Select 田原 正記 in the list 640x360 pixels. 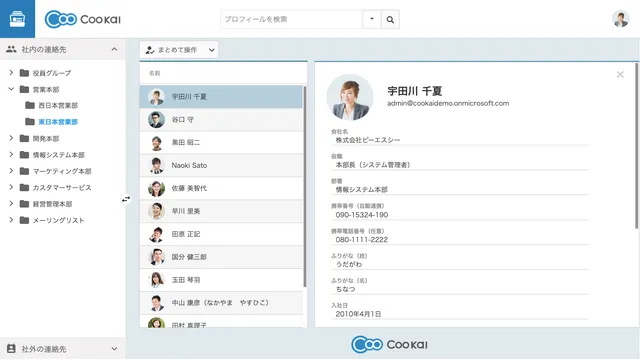[x=221, y=234]
